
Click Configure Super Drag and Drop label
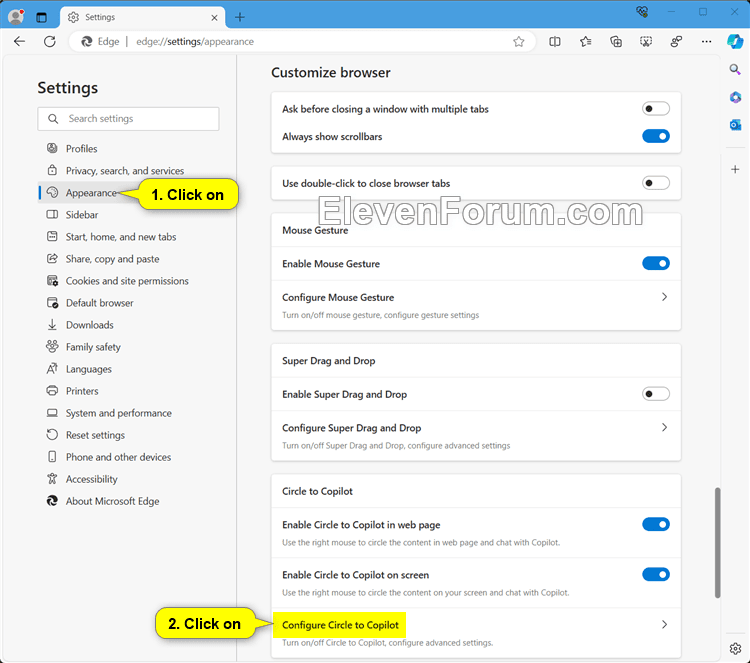click(352, 428)
